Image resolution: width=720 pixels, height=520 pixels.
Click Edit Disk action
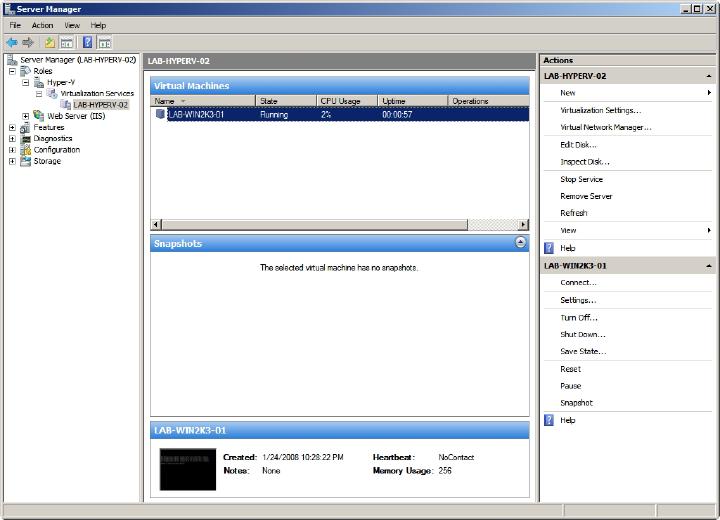click(578, 145)
